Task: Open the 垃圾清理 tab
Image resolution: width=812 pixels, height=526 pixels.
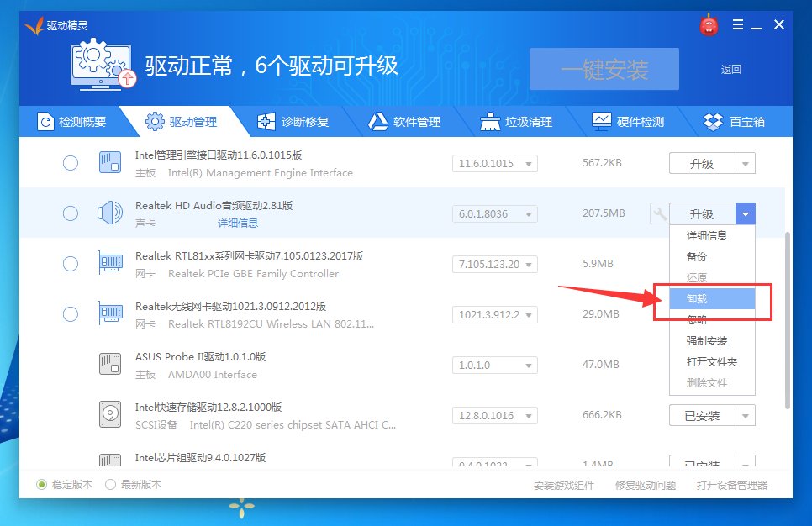Action: click(516, 122)
